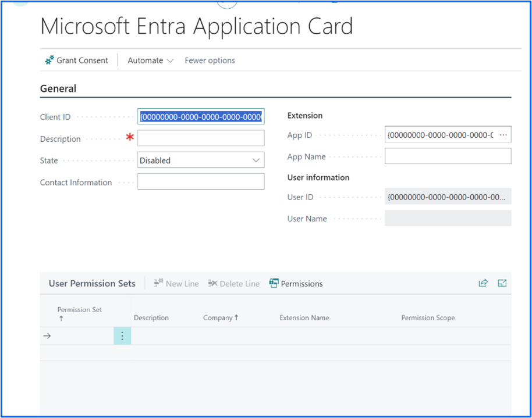The image size is (532, 418).
Task: Click the Grant Consent icon
Action: tap(49, 60)
